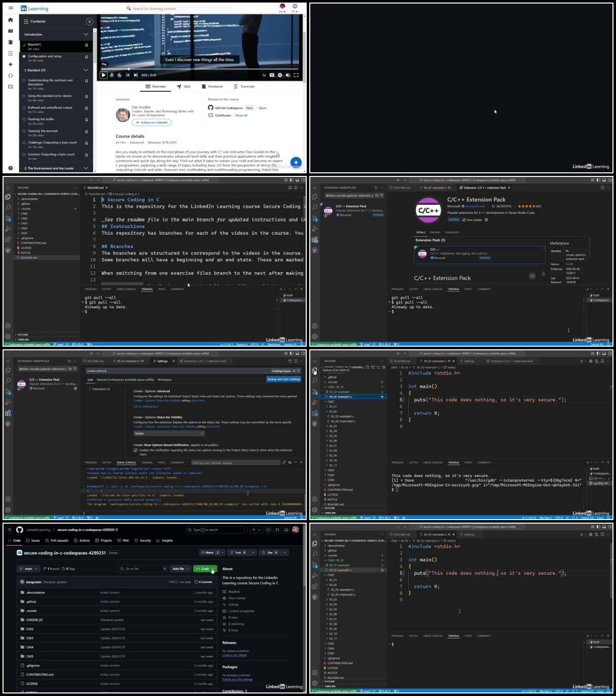This screenshot has width=616, height=696.
Task: Open the GitHub user avatar menu
Action: [296, 530]
